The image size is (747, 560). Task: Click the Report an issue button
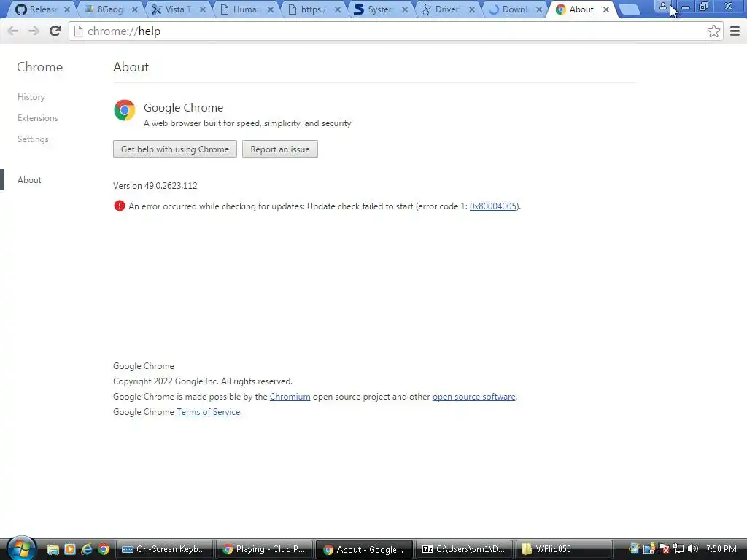click(279, 149)
